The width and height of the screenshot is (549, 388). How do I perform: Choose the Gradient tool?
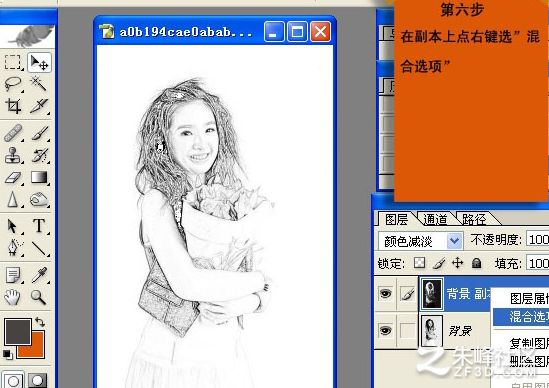39,177
